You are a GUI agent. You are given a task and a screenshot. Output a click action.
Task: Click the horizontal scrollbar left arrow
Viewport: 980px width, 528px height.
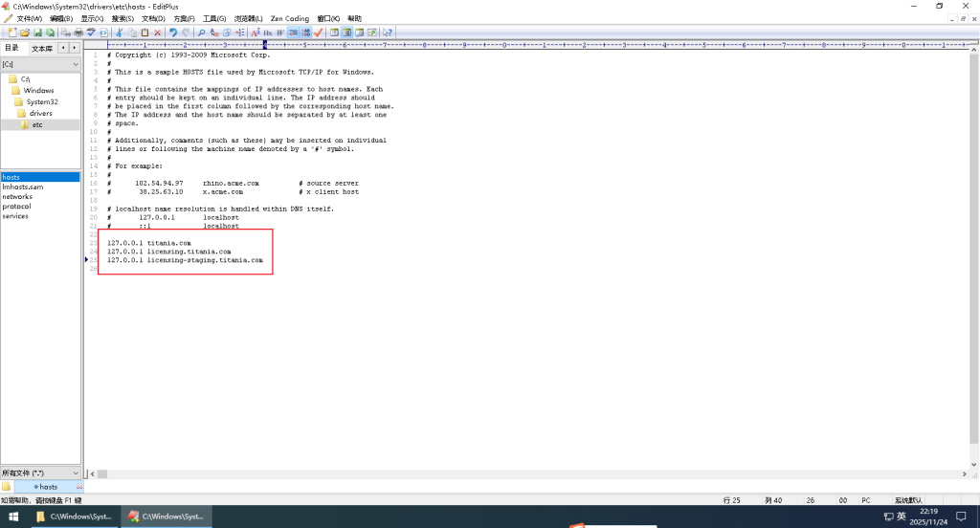89,473
